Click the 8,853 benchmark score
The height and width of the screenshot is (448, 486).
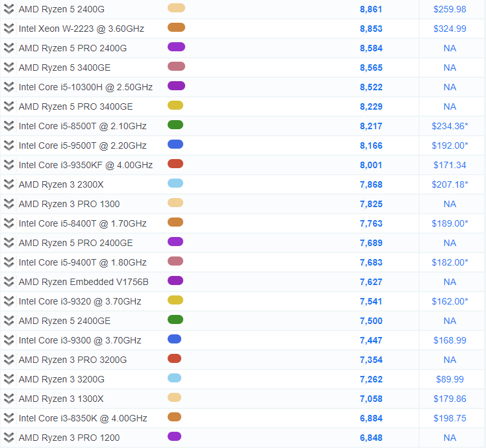click(371, 29)
